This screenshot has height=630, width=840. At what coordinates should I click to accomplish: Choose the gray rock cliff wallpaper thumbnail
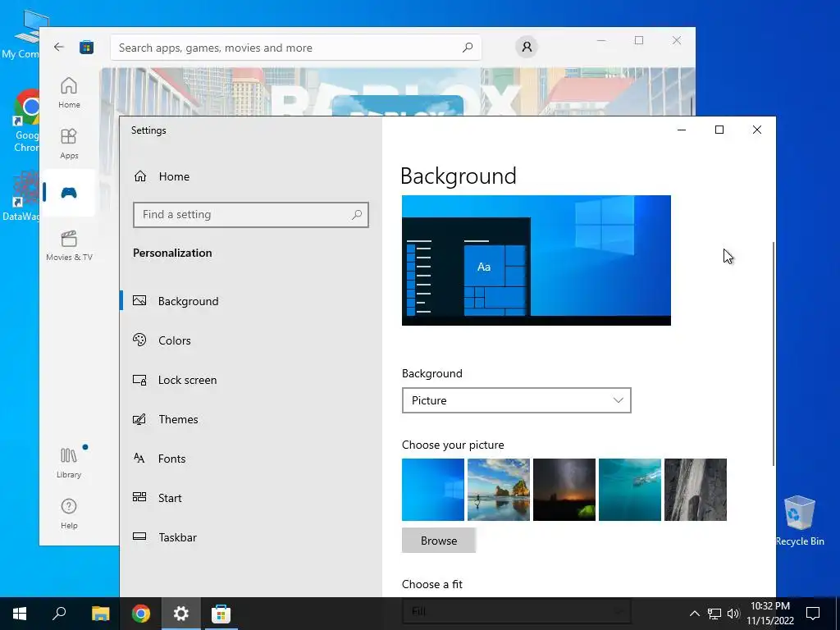tap(696, 490)
